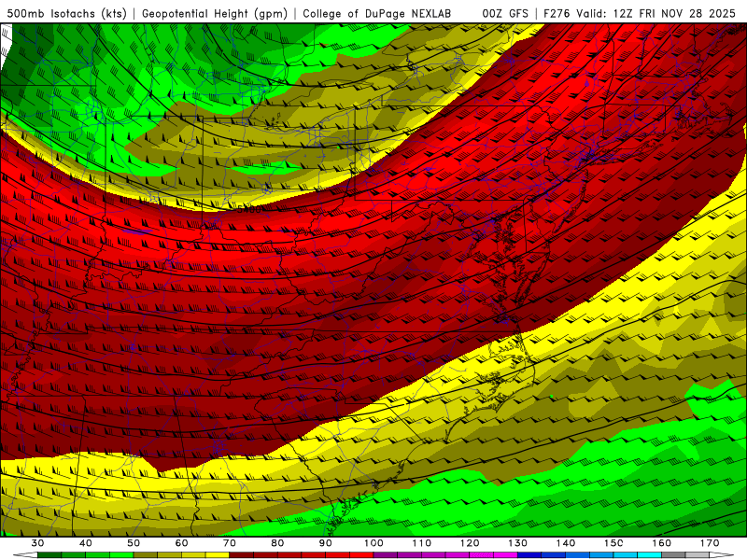Click the 'F276 Valid: 12Z FRI NOV 28 2025' text
Image resolution: width=747 pixels, height=560 pixels.
[x=640, y=13]
